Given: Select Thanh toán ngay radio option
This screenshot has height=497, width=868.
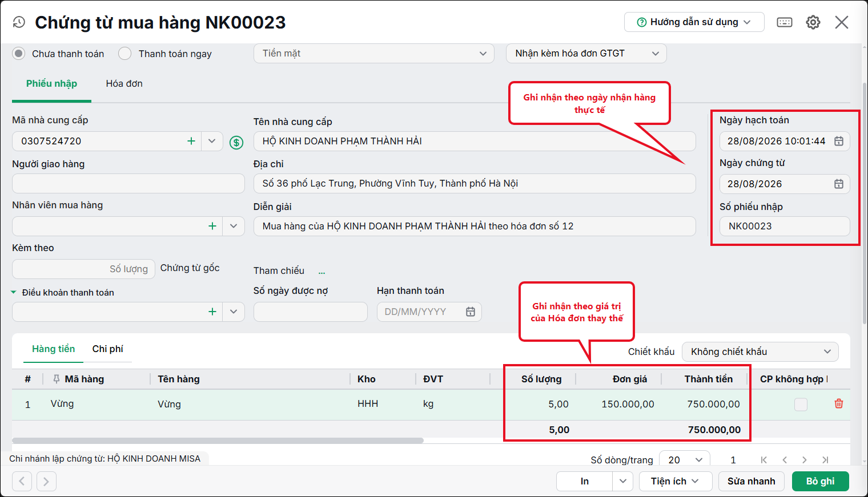Looking at the screenshot, I should click(124, 54).
